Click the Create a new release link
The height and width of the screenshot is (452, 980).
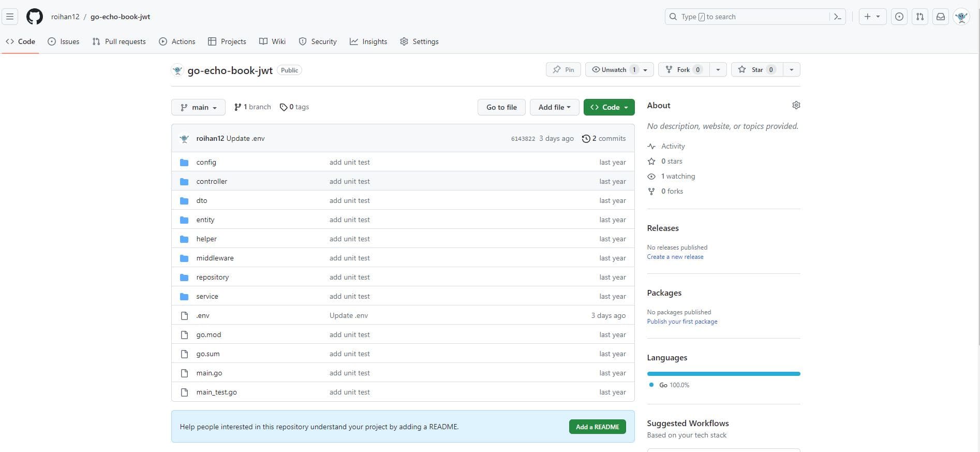pyautogui.click(x=675, y=257)
